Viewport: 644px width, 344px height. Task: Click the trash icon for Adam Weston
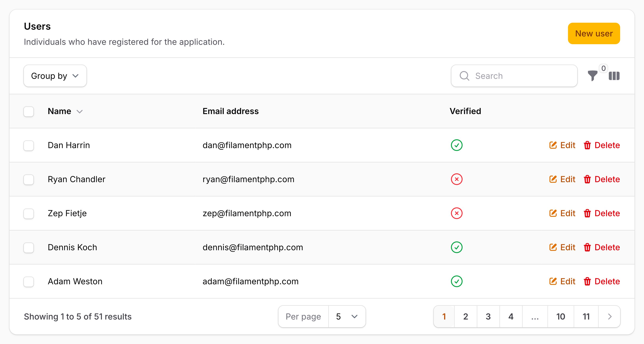click(x=587, y=281)
